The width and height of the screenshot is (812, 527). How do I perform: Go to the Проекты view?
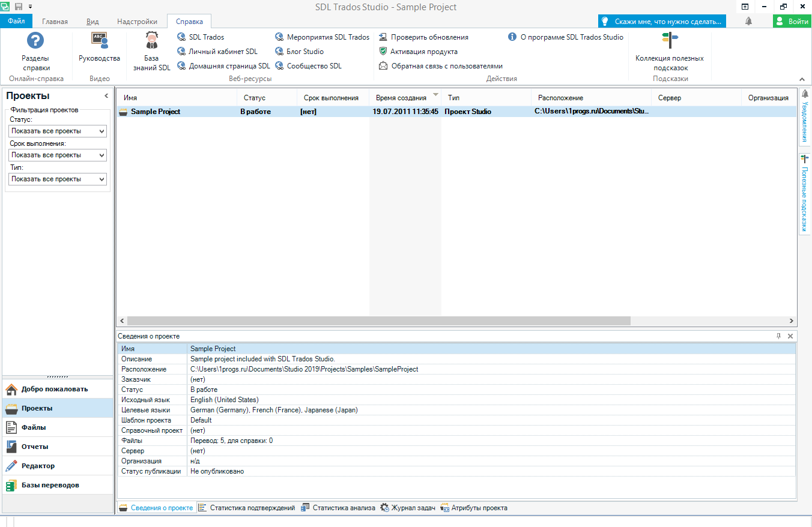[56, 408]
